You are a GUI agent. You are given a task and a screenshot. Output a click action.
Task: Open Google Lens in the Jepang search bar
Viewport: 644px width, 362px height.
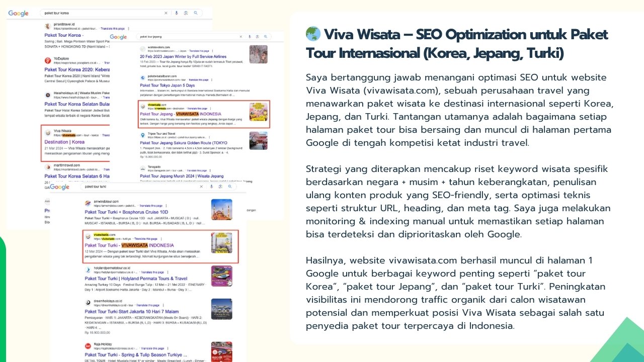(257, 37)
